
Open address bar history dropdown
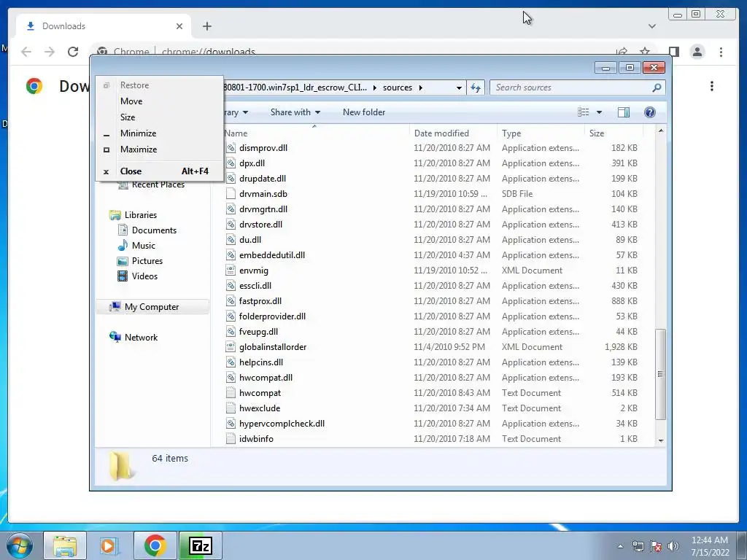tap(459, 87)
